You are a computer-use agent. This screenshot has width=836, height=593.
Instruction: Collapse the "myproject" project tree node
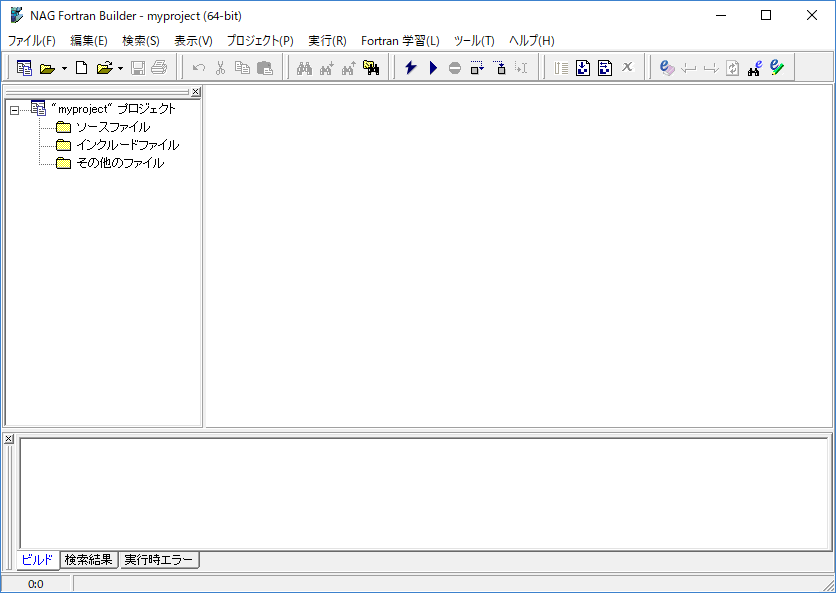(x=14, y=110)
